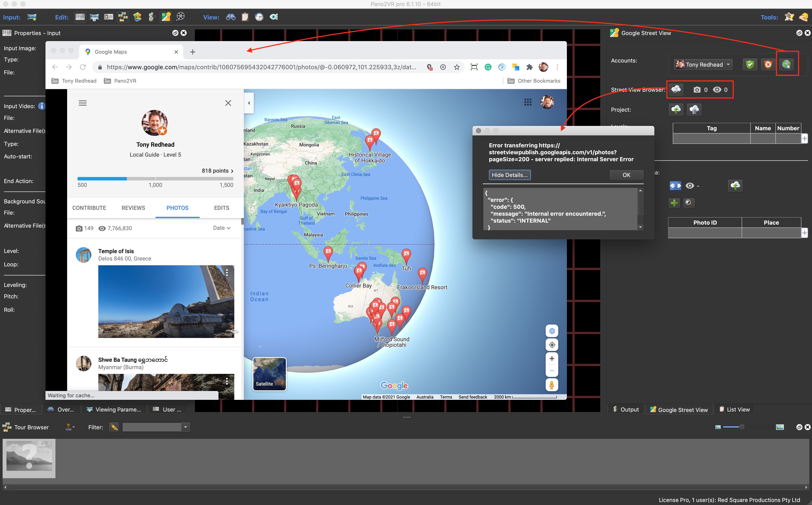Viewport: 812px width, 505px height.
Task: Click the Maps zoom in plus button
Action: coord(552,358)
